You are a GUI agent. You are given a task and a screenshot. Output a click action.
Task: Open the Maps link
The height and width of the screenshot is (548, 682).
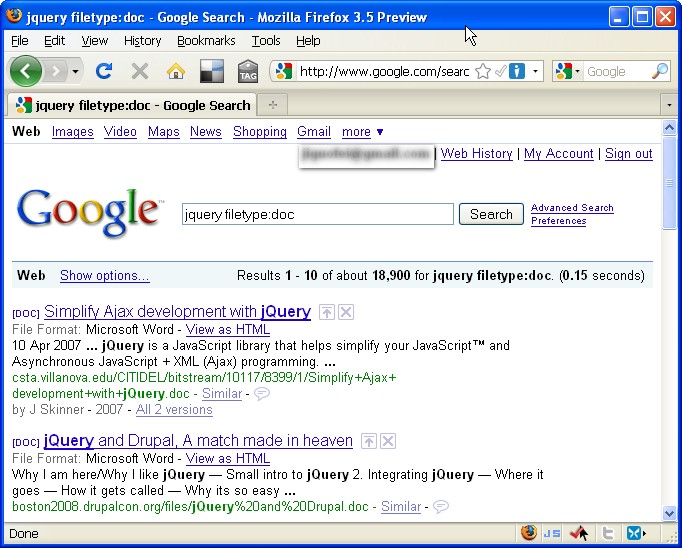(164, 131)
